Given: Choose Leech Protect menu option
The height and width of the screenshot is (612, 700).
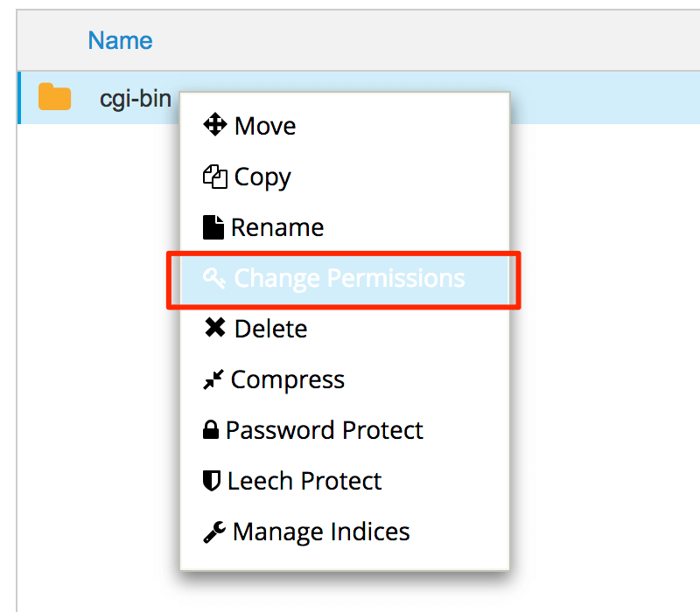Looking at the screenshot, I should click(x=304, y=482).
